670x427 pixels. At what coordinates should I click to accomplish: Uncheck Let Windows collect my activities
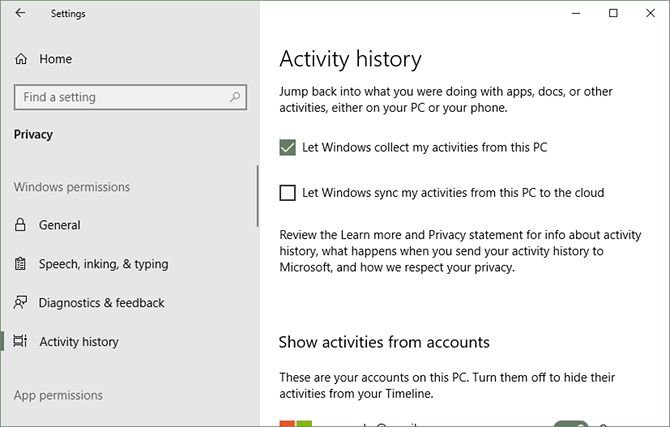click(x=288, y=148)
